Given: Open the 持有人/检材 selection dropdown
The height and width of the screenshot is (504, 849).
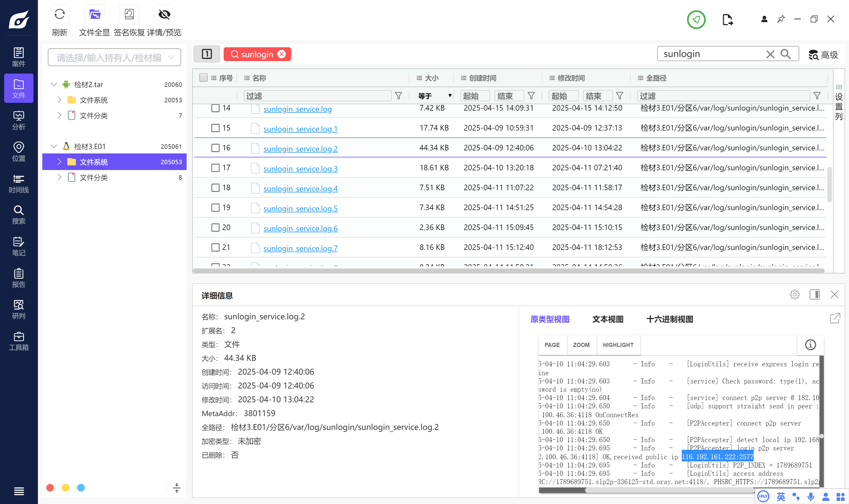Looking at the screenshot, I should [114, 58].
